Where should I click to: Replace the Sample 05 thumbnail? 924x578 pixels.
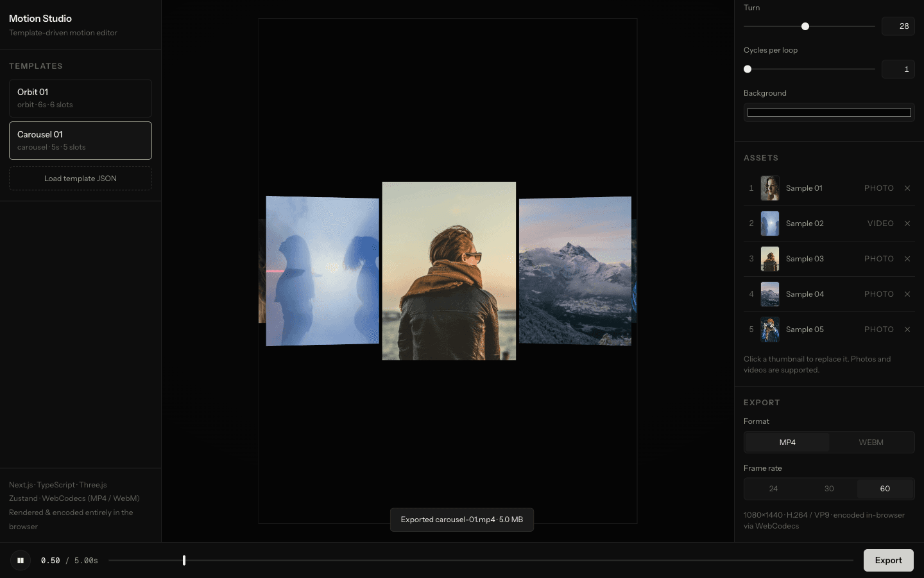(x=770, y=329)
